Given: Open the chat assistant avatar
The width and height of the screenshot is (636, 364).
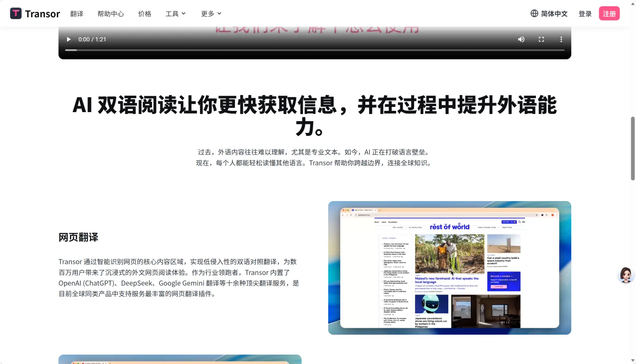Looking at the screenshot, I should tap(626, 275).
